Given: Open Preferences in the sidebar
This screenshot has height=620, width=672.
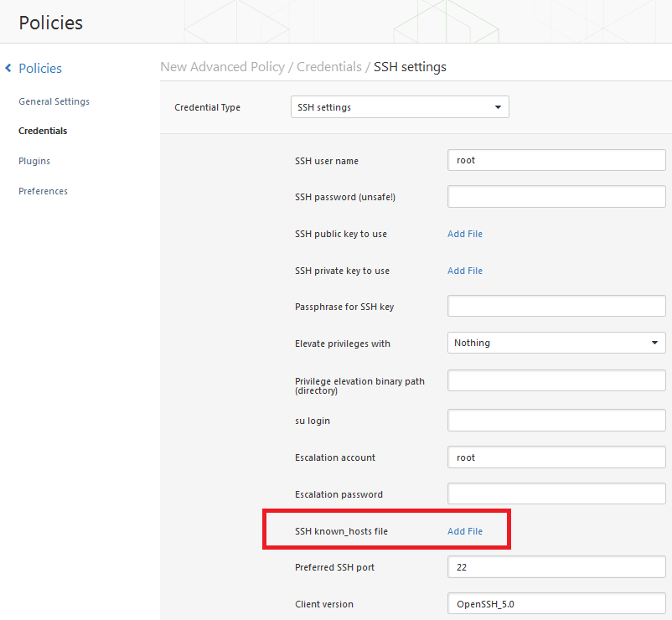Looking at the screenshot, I should 43,191.
